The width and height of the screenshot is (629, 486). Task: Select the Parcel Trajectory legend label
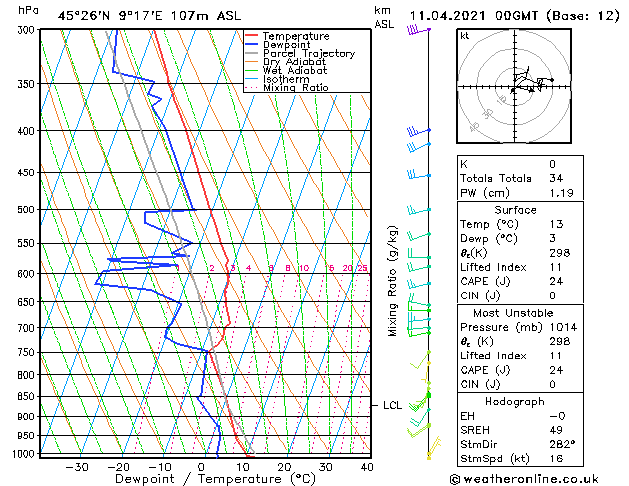pyautogui.click(x=309, y=53)
